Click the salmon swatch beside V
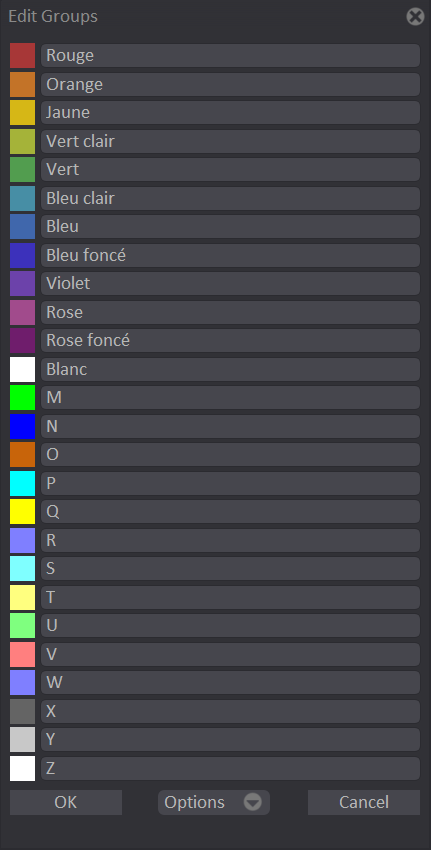Image resolution: width=431 pixels, height=850 pixels. pos(22,654)
